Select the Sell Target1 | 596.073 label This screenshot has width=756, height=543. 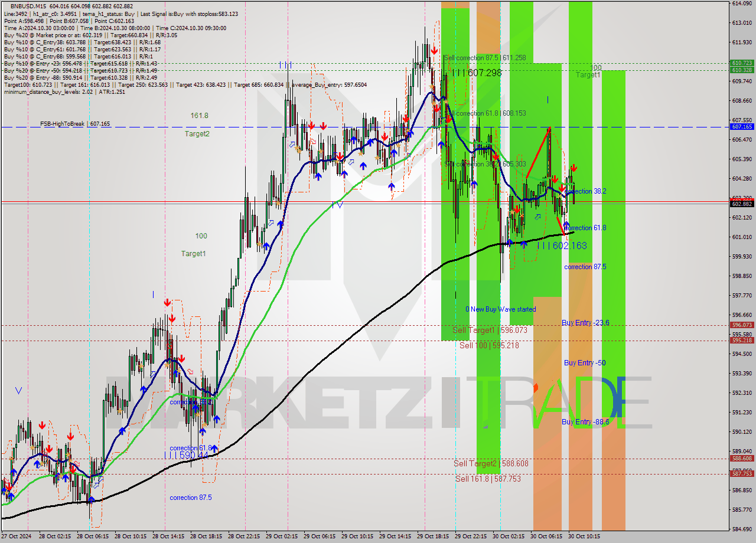pyautogui.click(x=490, y=330)
